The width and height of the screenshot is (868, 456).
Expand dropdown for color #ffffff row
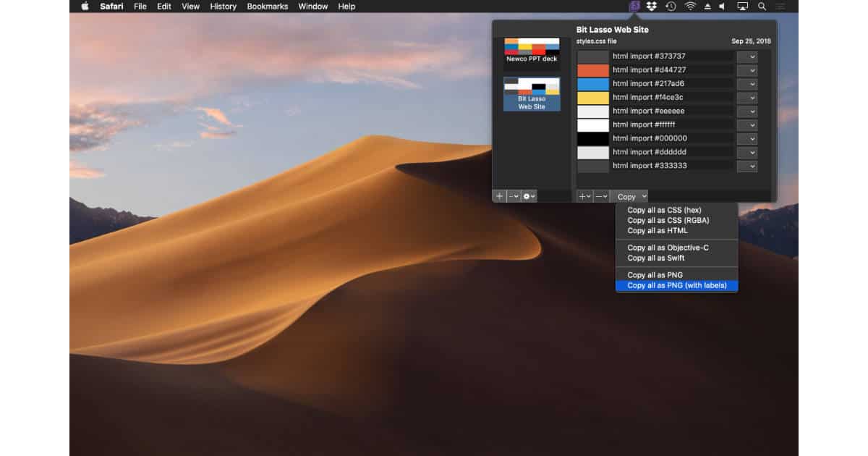(x=747, y=125)
